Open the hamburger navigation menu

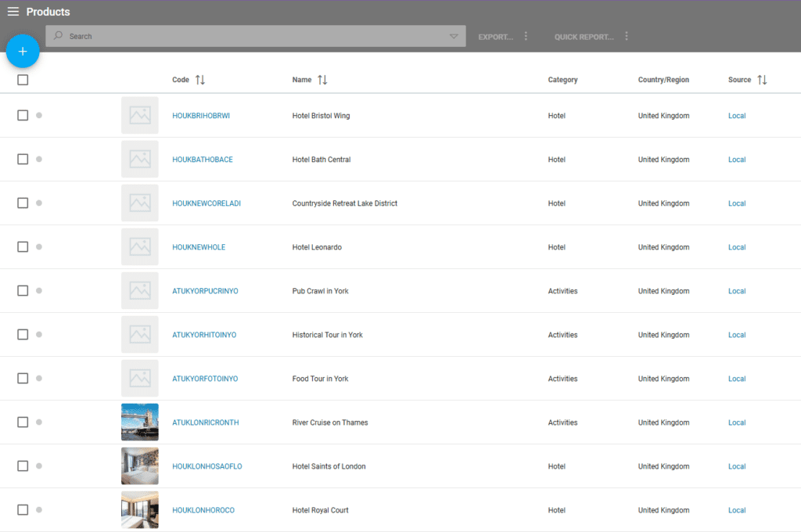click(x=13, y=12)
